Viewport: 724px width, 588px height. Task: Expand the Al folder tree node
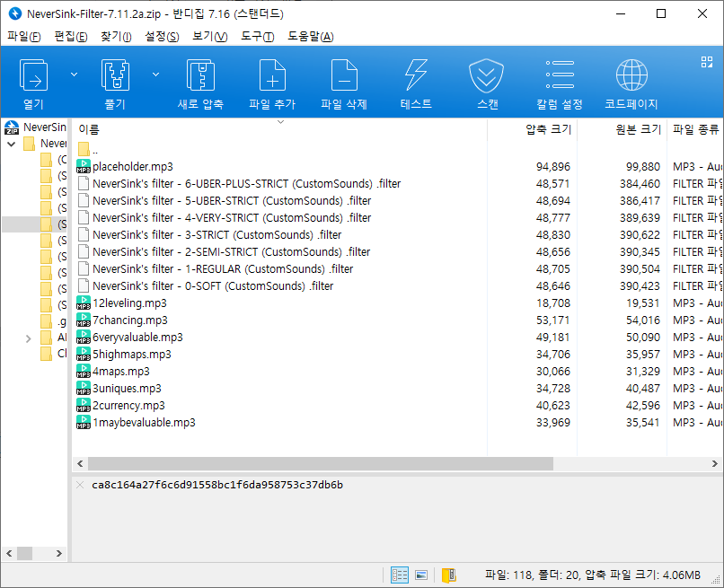click(x=28, y=338)
